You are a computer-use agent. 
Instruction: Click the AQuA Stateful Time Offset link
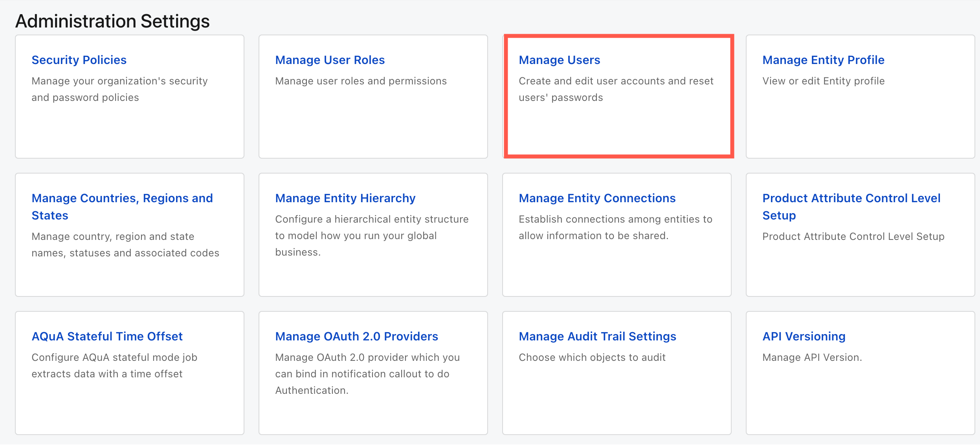click(107, 336)
